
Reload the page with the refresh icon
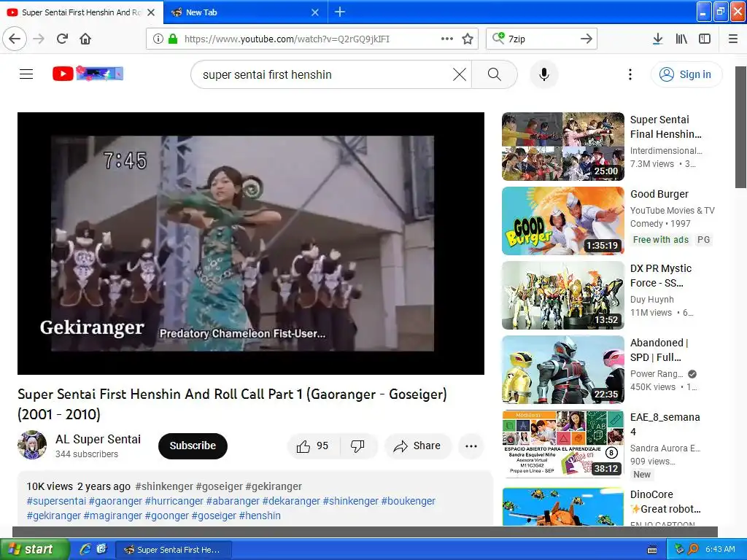point(62,39)
